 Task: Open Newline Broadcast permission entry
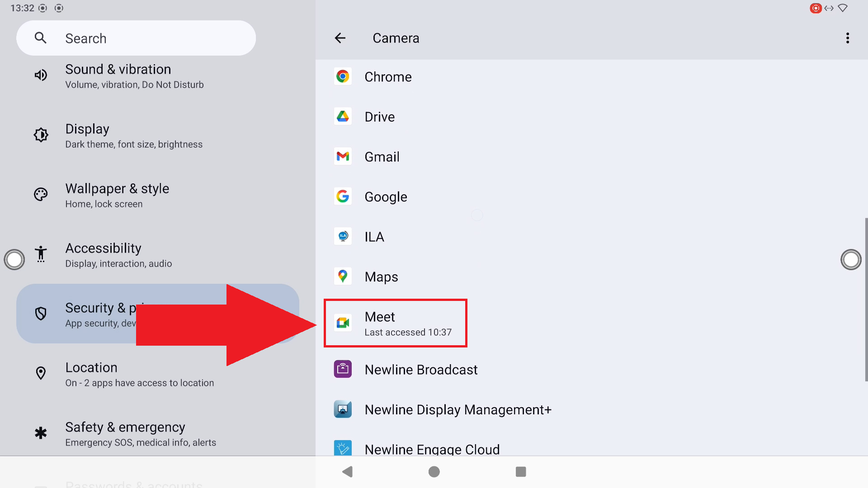click(420, 370)
